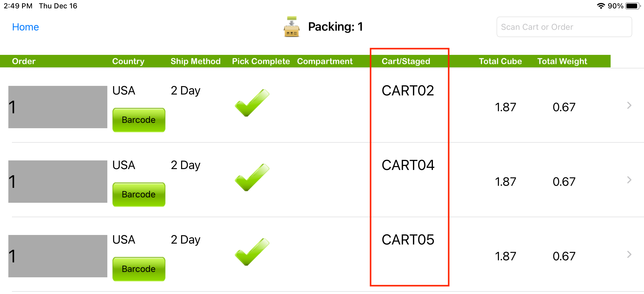Click the Total Weight column header
Image resolution: width=644 pixels, height=294 pixels.
(x=562, y=61)
